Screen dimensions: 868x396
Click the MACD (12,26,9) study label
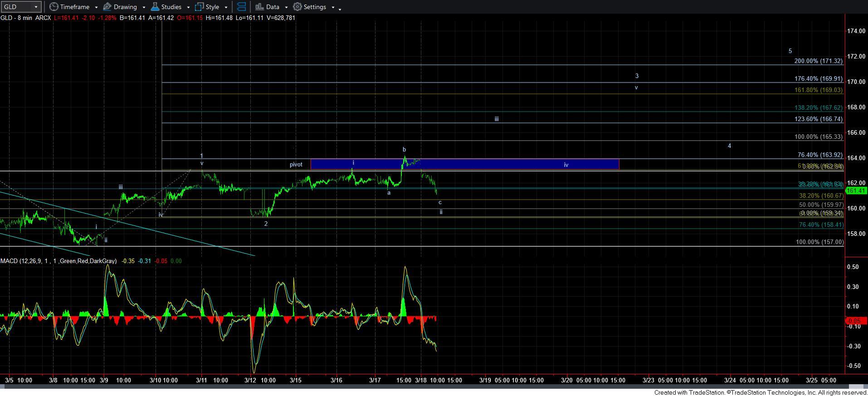point(59,261)
